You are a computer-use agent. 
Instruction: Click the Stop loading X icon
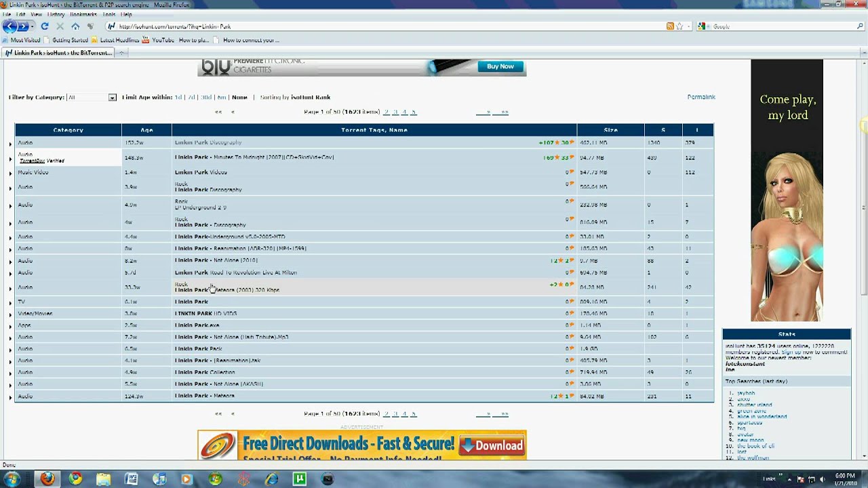pos(60,26)
